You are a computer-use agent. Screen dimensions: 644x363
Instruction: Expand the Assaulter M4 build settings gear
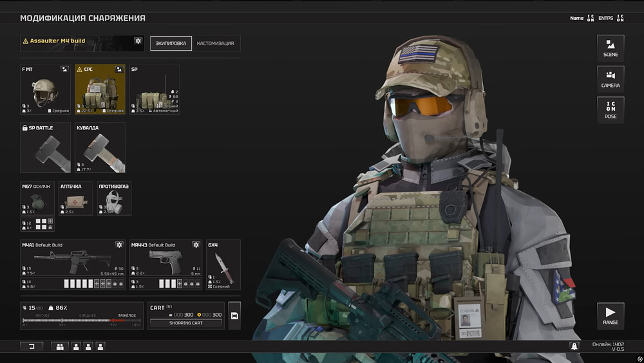pos(137,41)
